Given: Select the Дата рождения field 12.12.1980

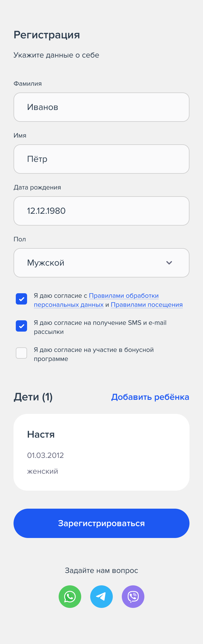Looking at the screenshot, I should [x=101, y=211].
